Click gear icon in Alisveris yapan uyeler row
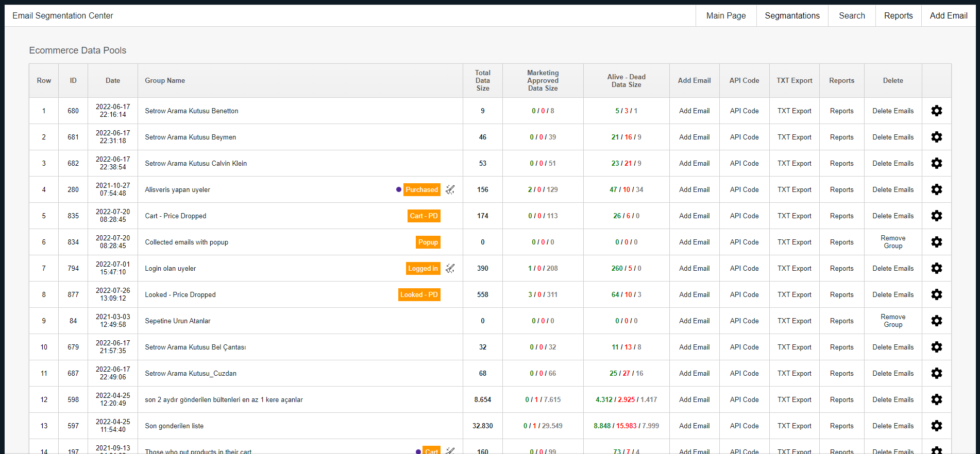The width and height of the screenshot is (980, 454). (x=937, y=189)
